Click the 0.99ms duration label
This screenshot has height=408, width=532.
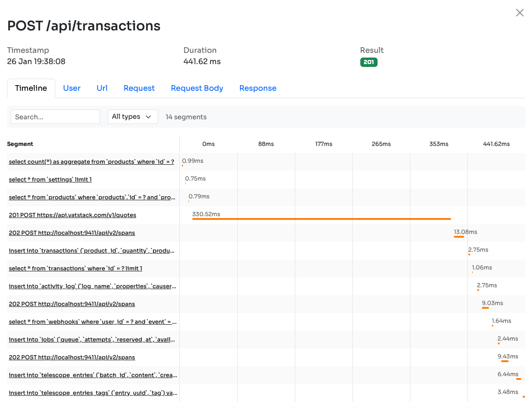coord(193,161)
